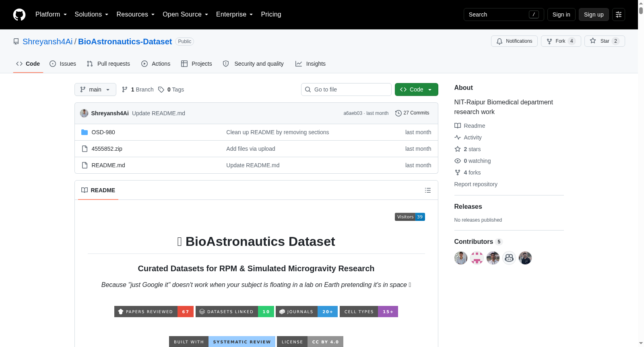Viewport: 644px width, 347px height.
Task: Click Shreyansh4Ai commit author avatar
Action: tap(84, 113)
